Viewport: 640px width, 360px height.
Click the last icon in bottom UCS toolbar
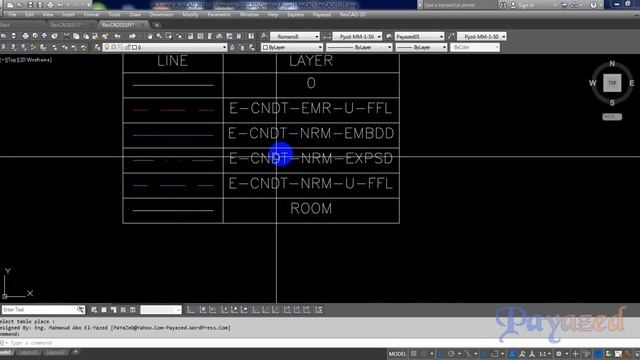[319, 310]
